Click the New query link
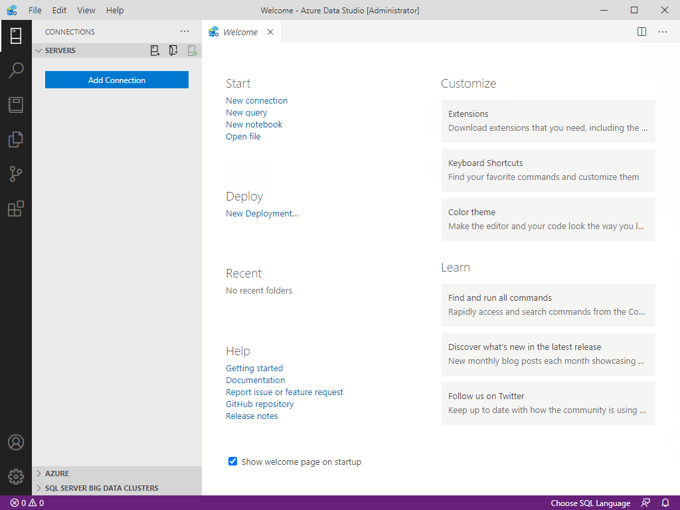 point(246,113)
